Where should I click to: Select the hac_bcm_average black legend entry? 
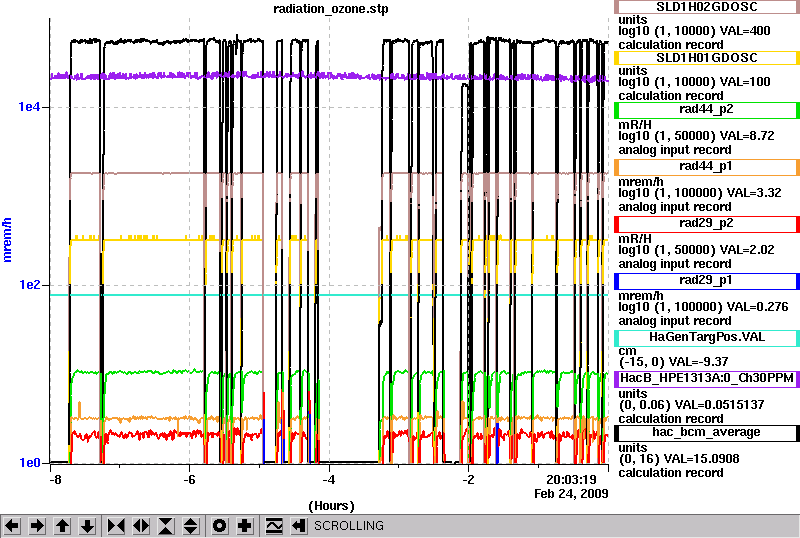coord(707,432)
